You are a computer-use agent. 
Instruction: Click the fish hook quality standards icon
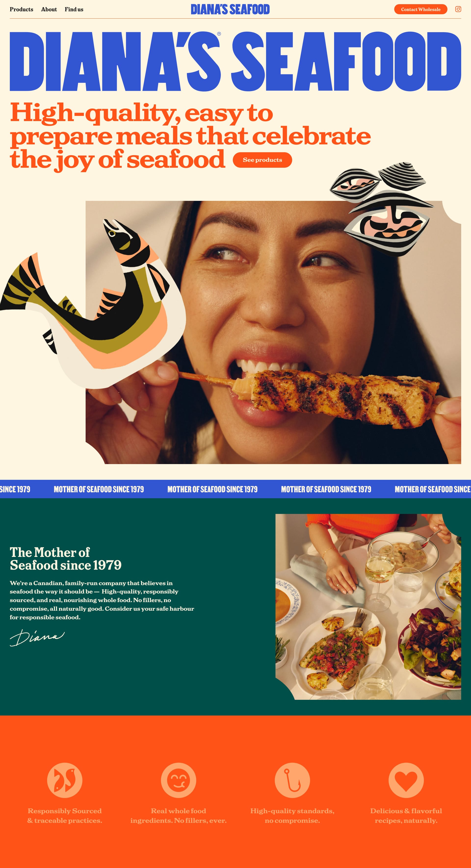pos(292,780)
